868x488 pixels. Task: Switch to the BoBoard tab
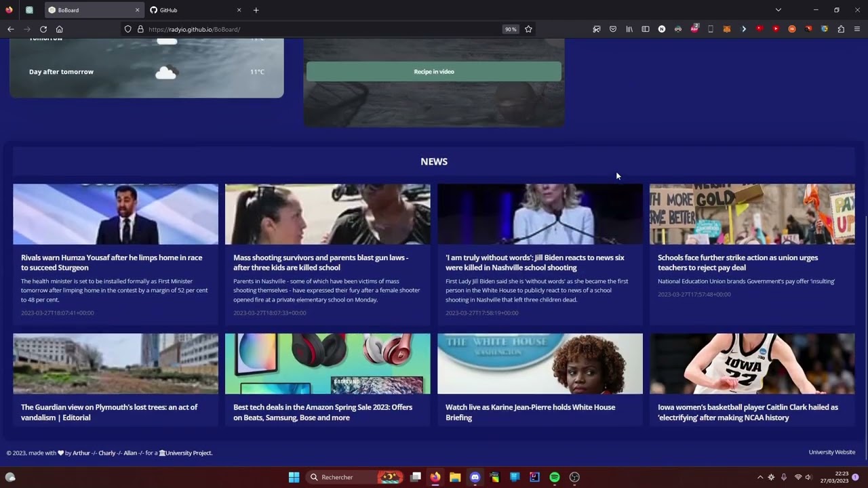(94, 10)
